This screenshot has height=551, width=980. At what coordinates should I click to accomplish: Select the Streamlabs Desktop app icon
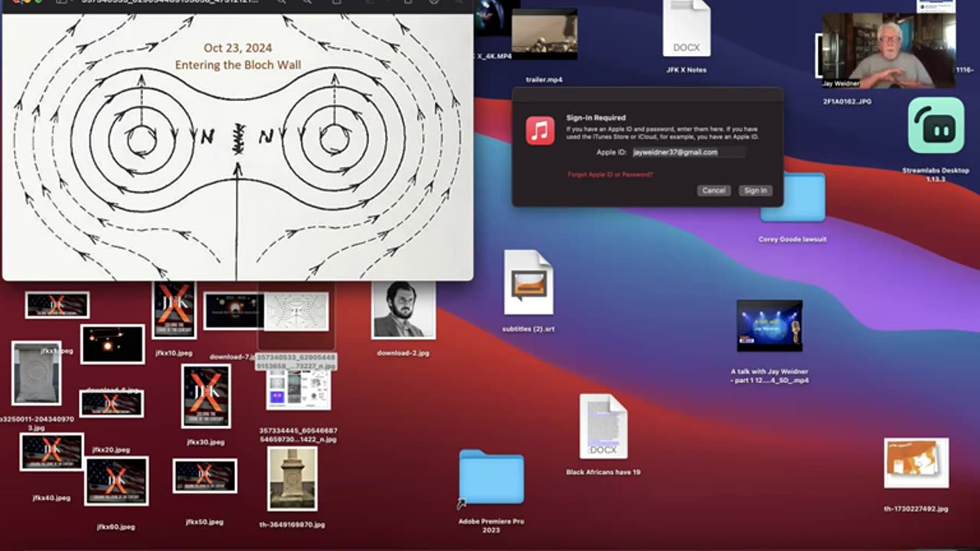(x=936, y=125)
